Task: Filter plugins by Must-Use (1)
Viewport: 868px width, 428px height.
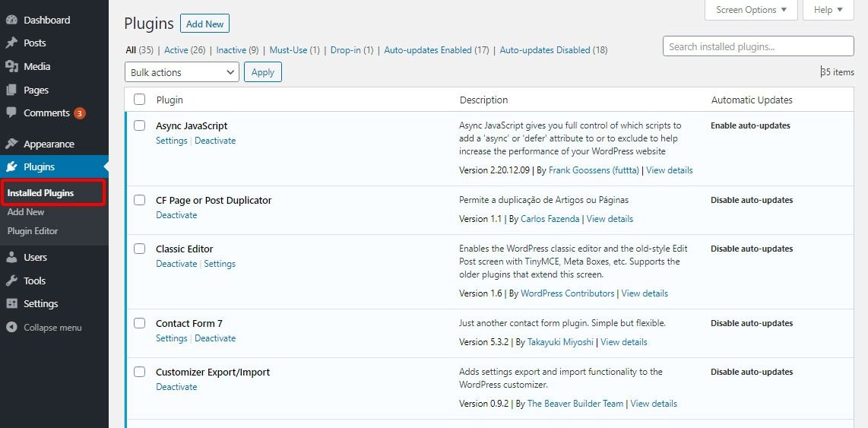Action: [x=294, y=50]
